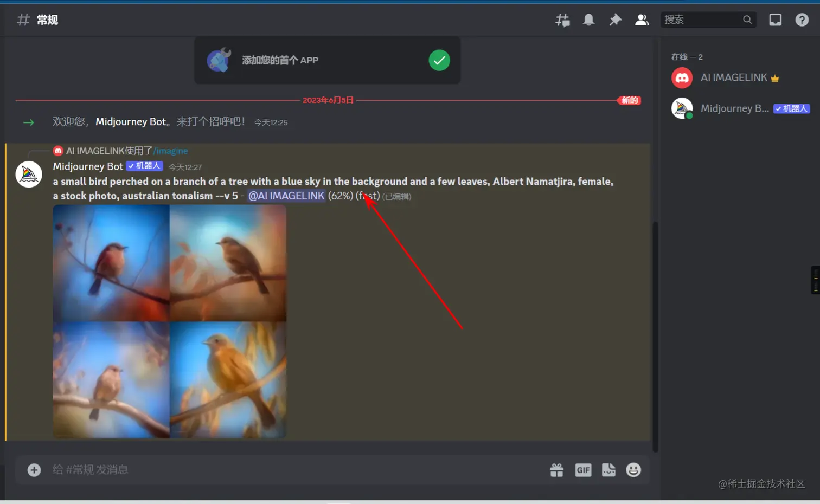Viewport: 820px width, 504px height.
Task: Click the /imagine slash command link
Action: click(171, 151)
